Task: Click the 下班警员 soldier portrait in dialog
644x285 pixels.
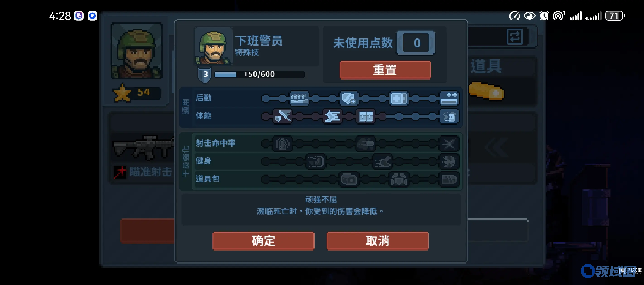Action: click(x=213, y=46)
